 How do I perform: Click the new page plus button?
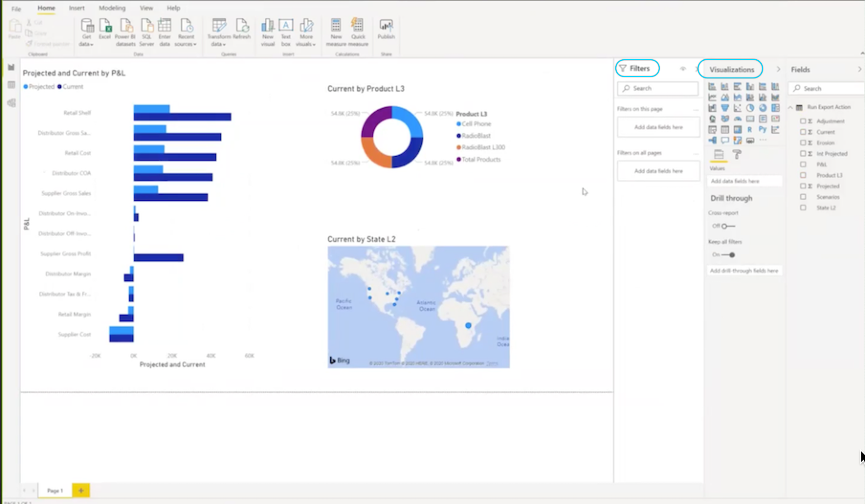(x=80, y=490)
